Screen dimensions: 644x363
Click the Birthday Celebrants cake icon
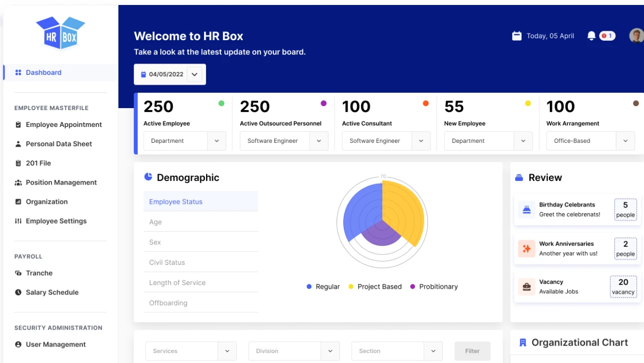(x=527, y=209)
